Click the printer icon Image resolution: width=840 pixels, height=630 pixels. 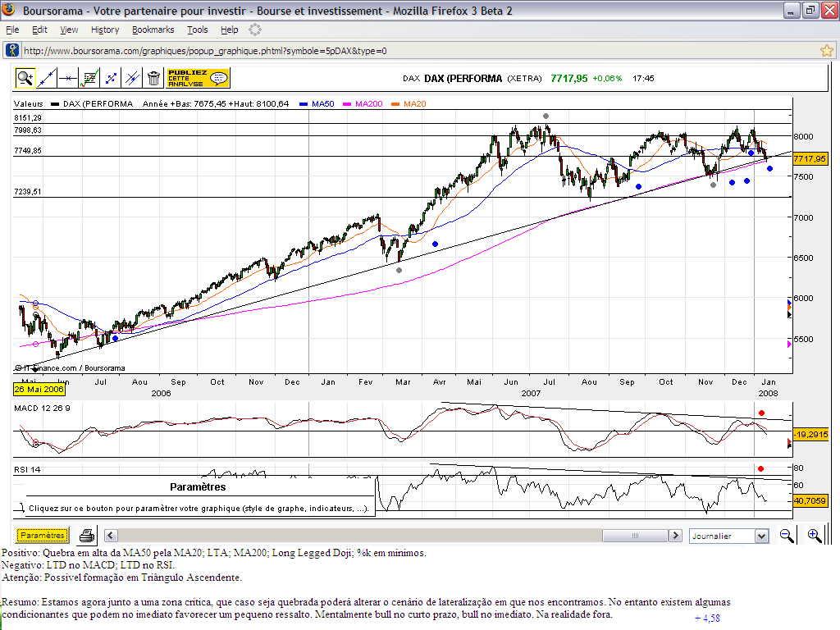87,536
